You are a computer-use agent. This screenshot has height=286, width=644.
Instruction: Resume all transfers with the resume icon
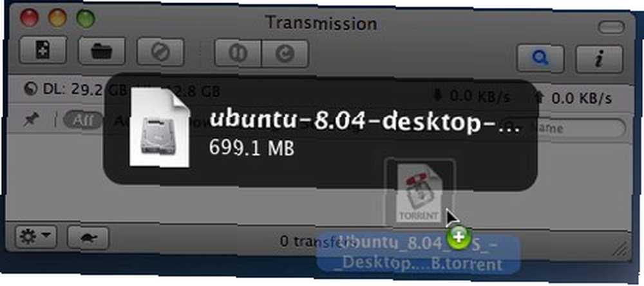click(285, 53)
